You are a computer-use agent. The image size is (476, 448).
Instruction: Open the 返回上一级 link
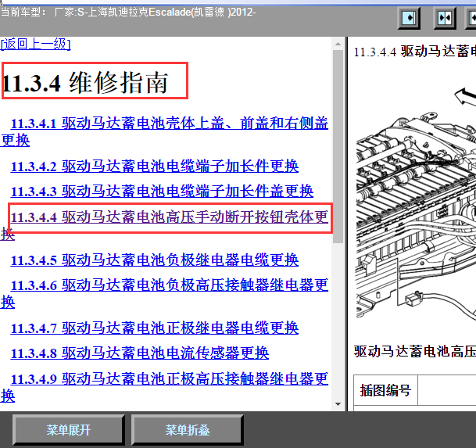coord(35,45)
